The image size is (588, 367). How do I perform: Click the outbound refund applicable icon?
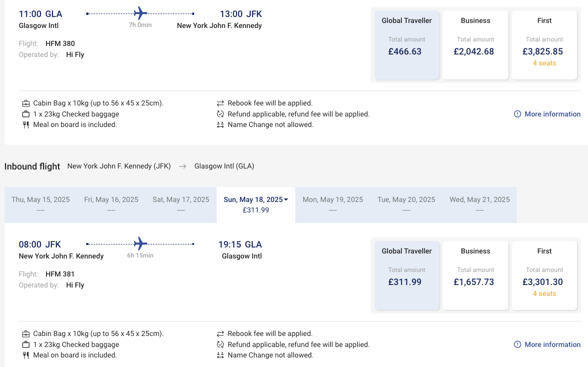pos(220,114)
